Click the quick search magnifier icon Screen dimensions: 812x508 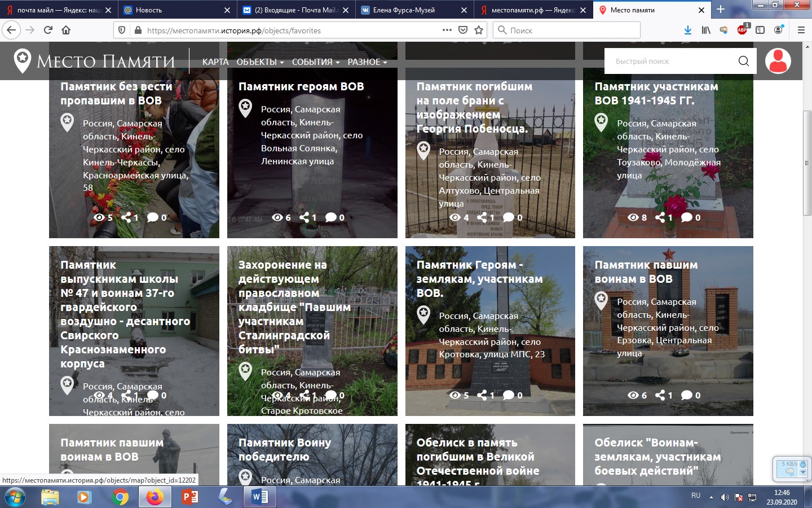click(743, 61)
